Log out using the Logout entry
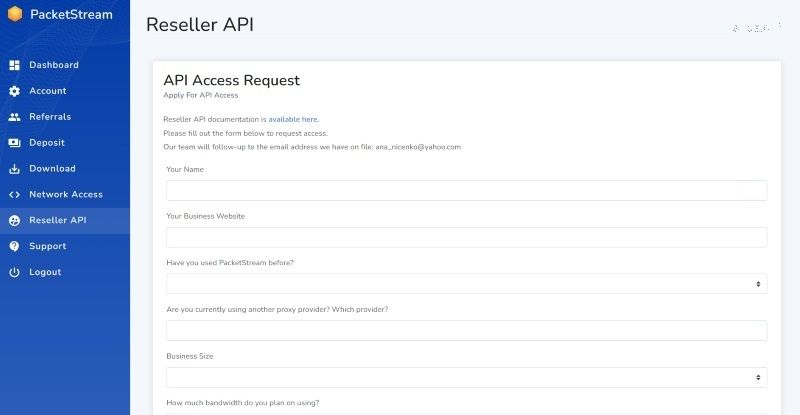This screenshot has height=415, width=800. pyautogui.click(x=65, y=272)
